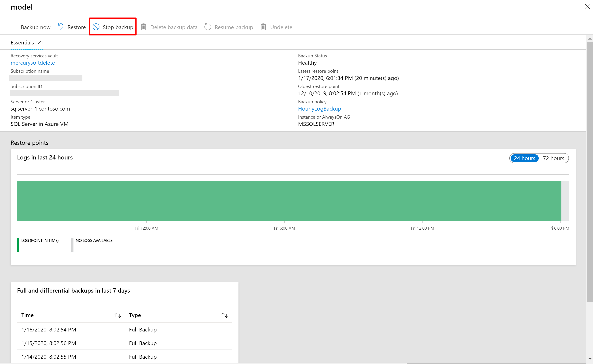
Task: Click the Resume backup icon
Action: 208,27
